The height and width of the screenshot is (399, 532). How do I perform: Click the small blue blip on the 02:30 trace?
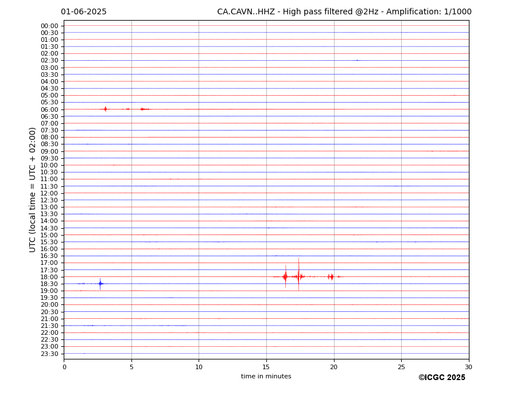click(357, 60)
